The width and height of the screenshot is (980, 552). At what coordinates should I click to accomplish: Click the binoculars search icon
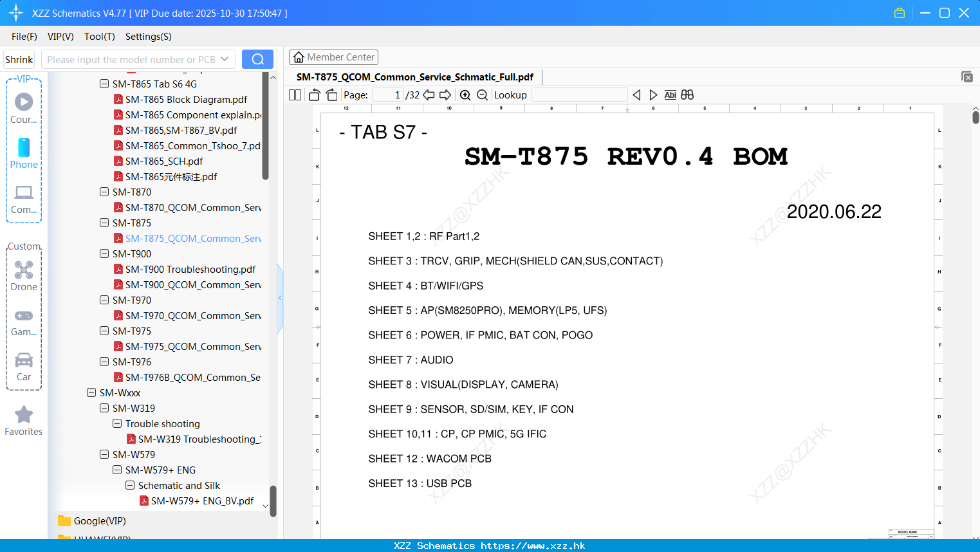point(687,95)
